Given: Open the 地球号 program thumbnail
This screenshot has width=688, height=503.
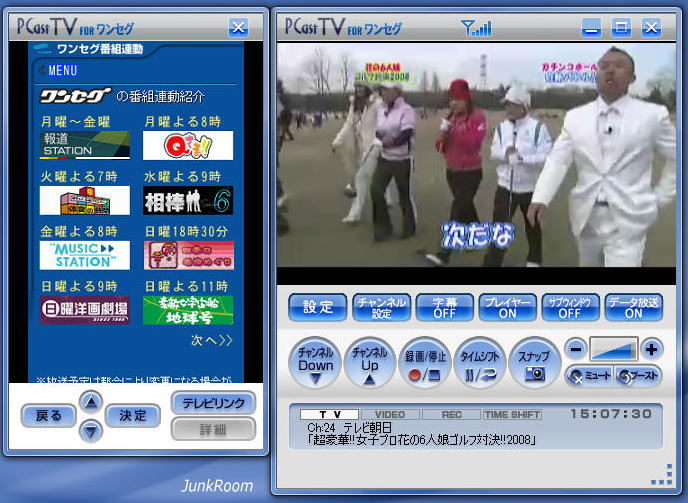Looking at the screenshot, I should pos(188,310).
